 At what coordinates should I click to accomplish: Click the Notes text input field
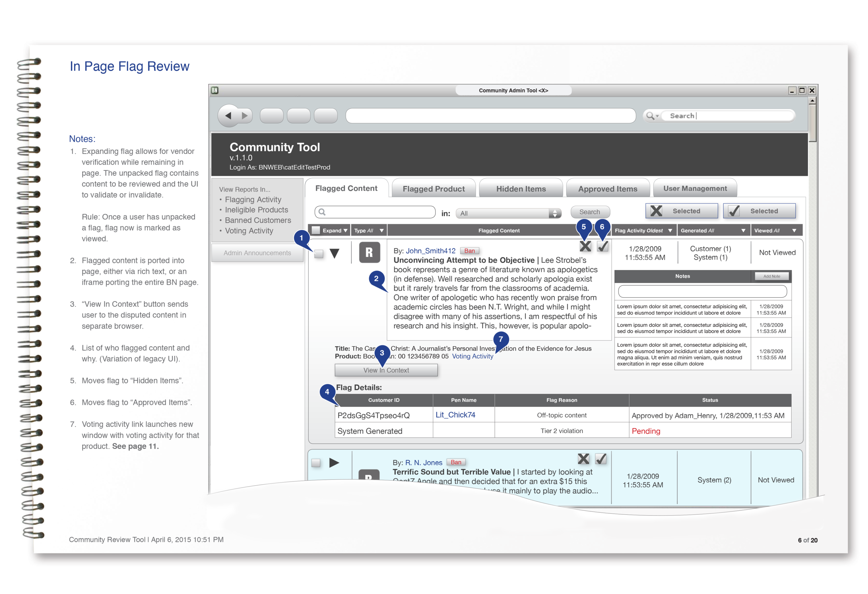[702, 291]
